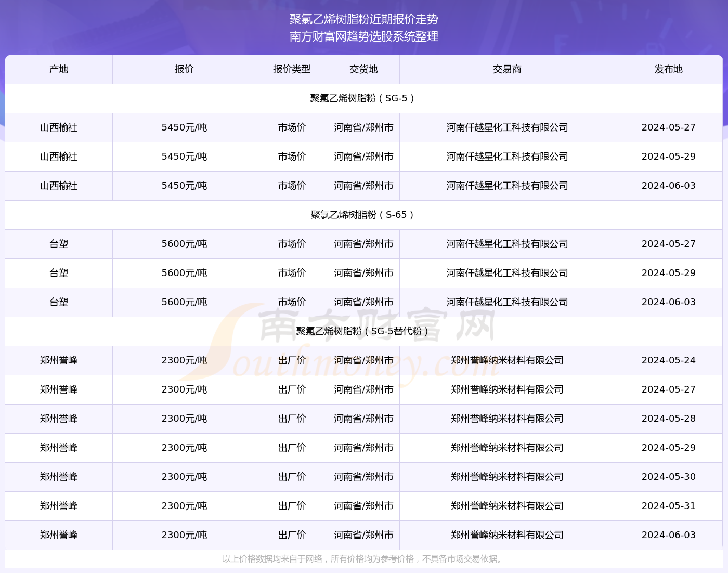
Task: Click the date 2024-05-30
Action: click(x=668, y=477)
